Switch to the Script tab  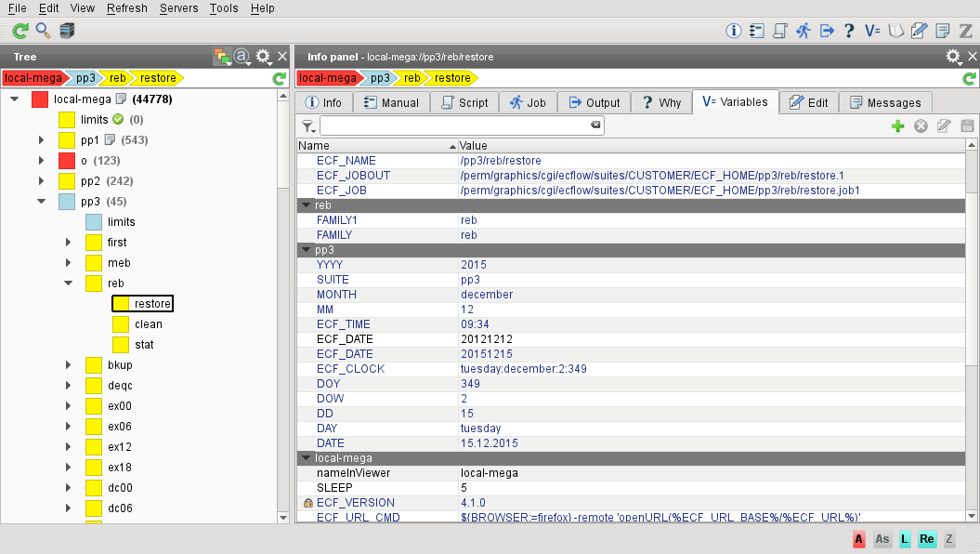coord(464,102)
